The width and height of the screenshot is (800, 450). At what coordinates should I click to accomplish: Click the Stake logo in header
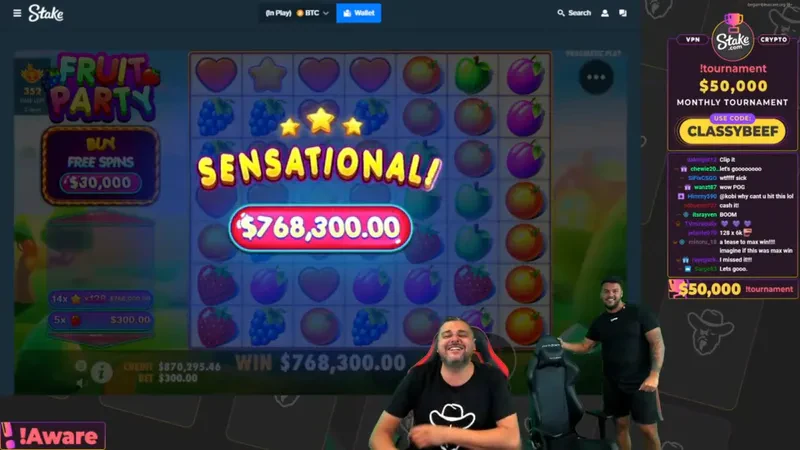pyautogui.click(x=45, y=13)
